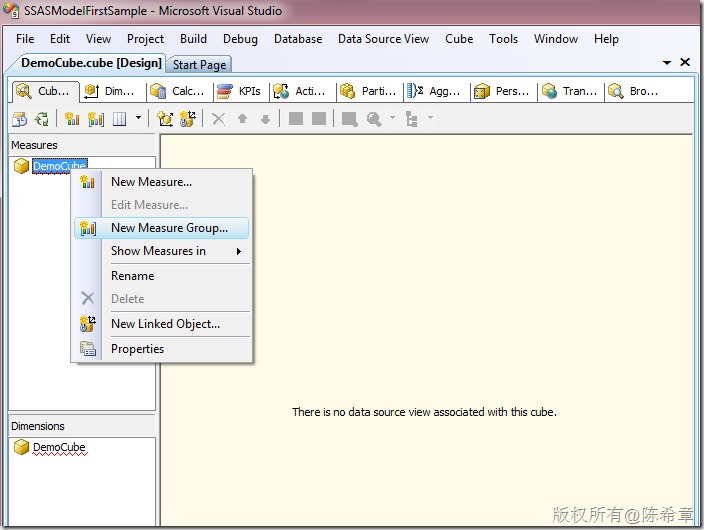This screenshot has width=704, height=530.
Task: Open the Start Page document tab
Action: click(199, 65)
